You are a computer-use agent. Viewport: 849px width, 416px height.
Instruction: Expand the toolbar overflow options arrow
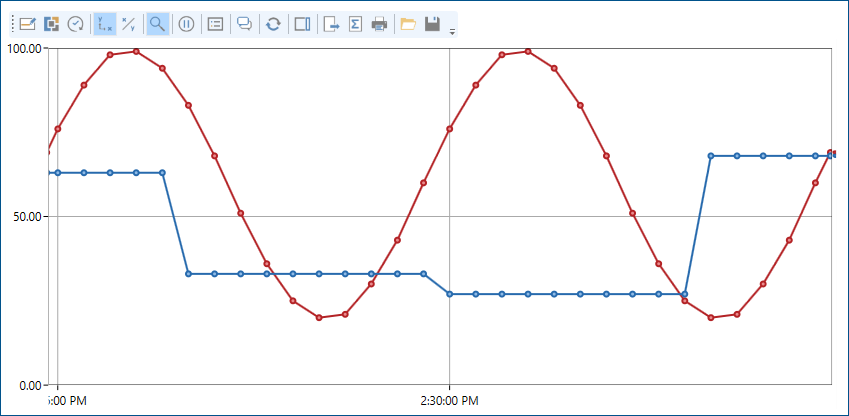pos(452,31)
